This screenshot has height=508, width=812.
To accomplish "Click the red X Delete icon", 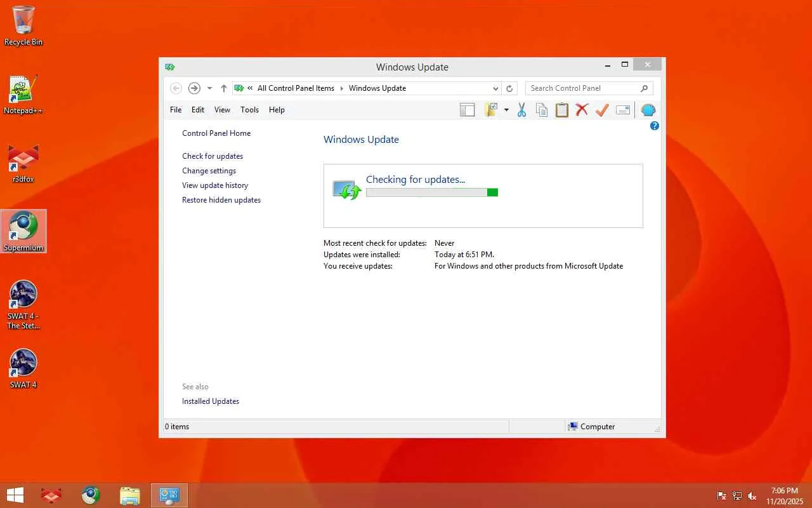I will (582, 110).
